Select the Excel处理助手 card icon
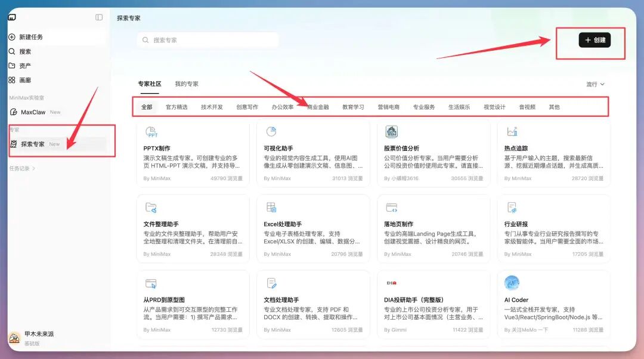Viewport: 644px width, 359px height. pyautogui.click(x=272, y=208)
